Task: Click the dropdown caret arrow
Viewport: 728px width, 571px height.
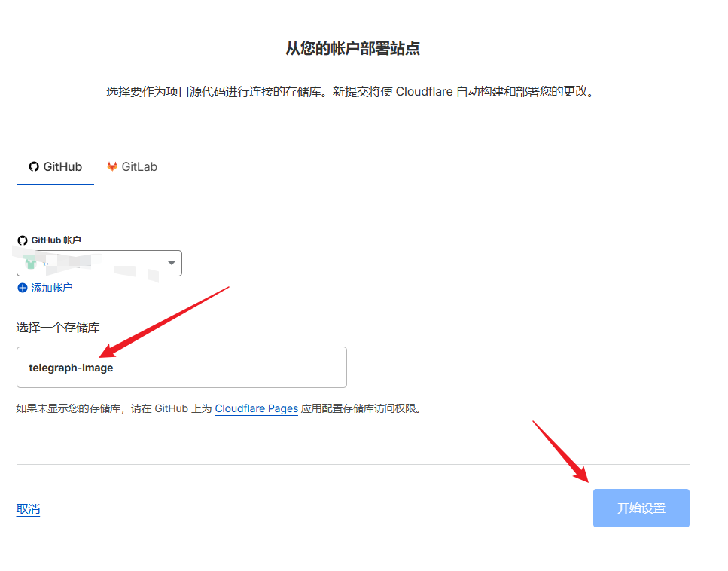Action: pos(172,263)
